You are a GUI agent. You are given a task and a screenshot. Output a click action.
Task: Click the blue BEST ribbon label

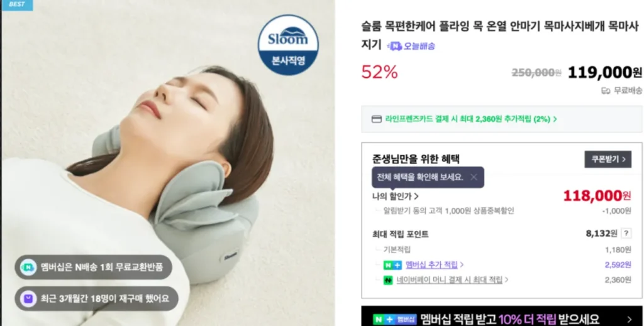point(17,4)
